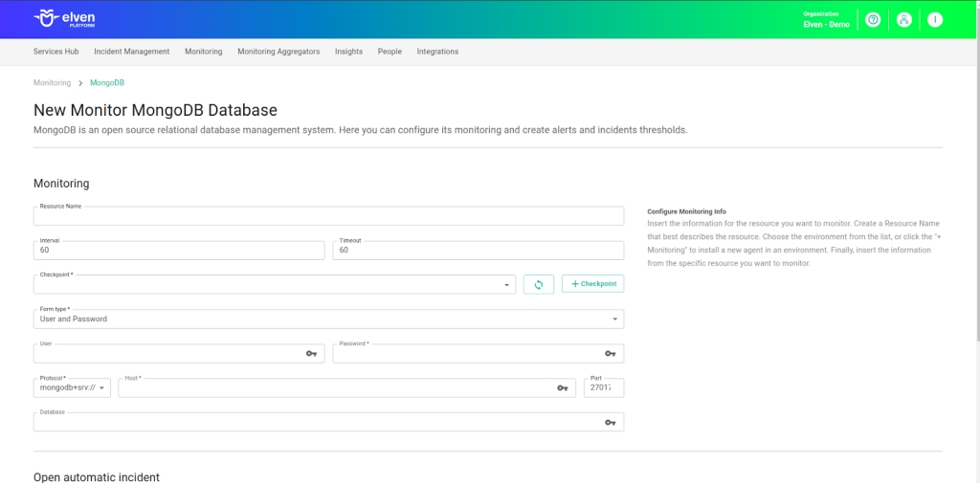Click Monitoring breadcrumb link

tap(52, 83)
